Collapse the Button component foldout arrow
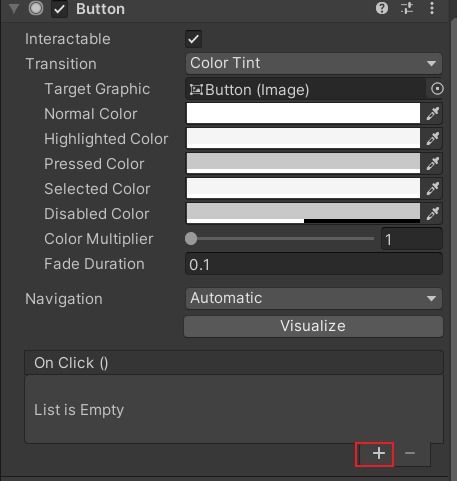 (x=14, y=9)
